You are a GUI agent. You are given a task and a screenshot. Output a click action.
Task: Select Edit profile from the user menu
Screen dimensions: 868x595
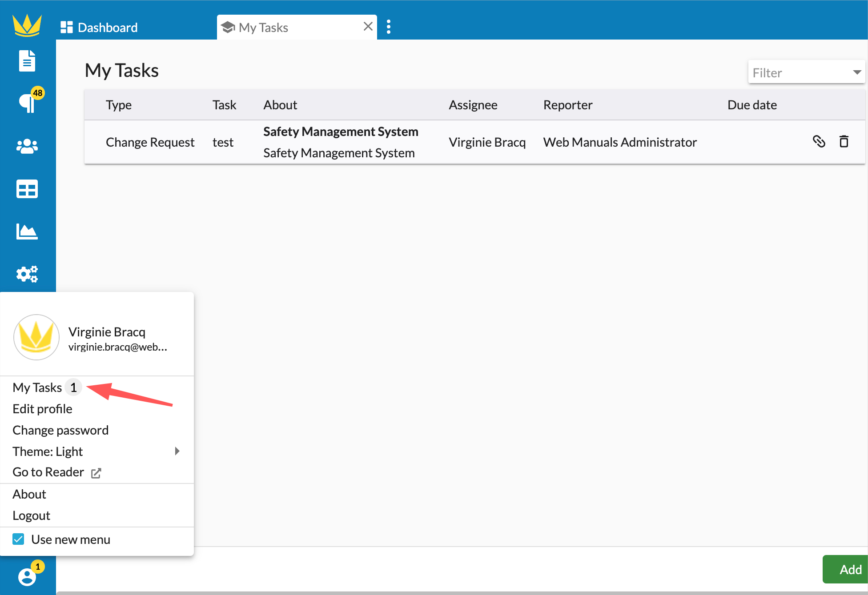click(x=42, y=409)
